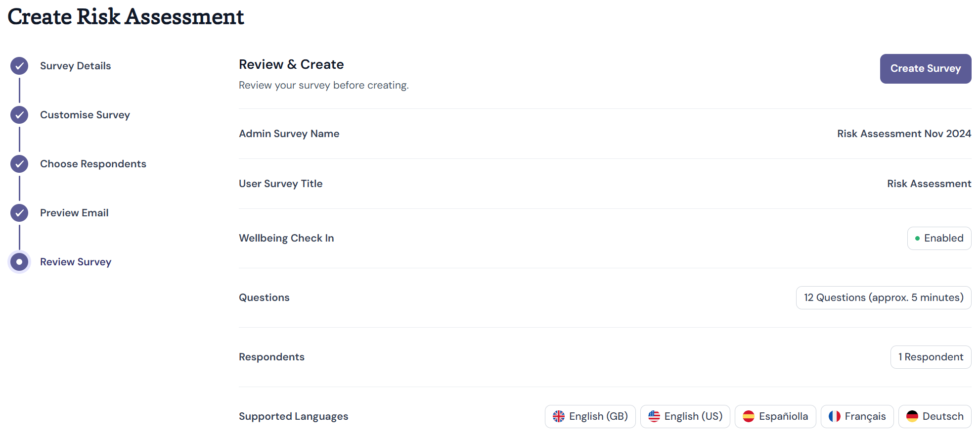Click the Review Survey current step dot

pyautogui.click(x=19, y=262)
